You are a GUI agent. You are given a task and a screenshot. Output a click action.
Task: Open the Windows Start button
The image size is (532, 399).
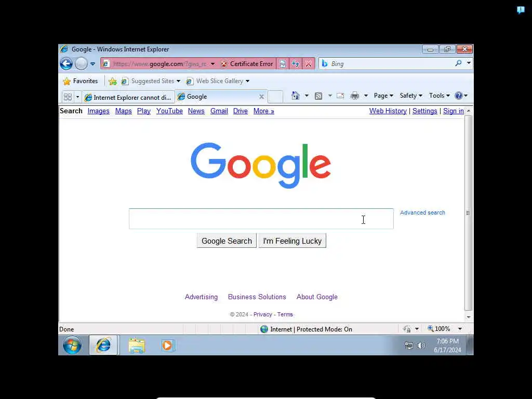(x=72, y=345)
